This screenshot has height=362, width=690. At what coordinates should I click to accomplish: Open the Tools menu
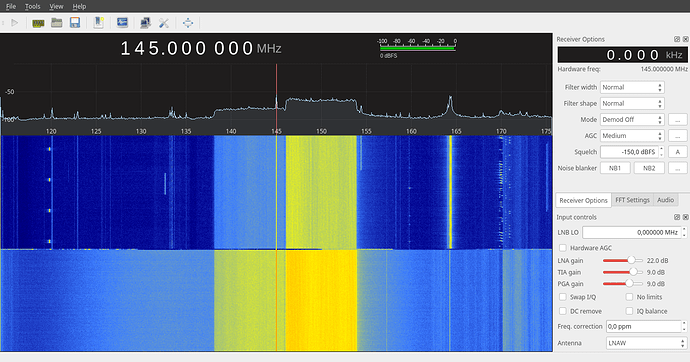pos(33,6)
